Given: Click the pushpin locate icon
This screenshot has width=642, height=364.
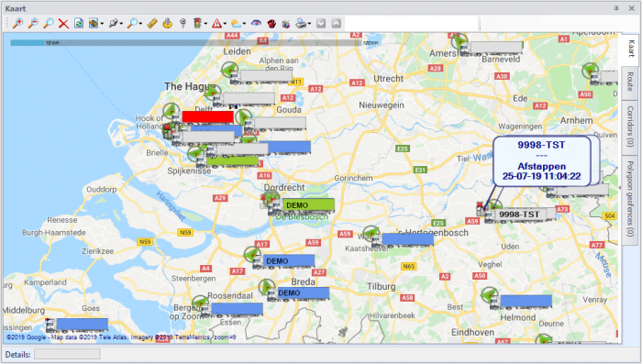Looking at the screenshot, I should pos(113,23).
